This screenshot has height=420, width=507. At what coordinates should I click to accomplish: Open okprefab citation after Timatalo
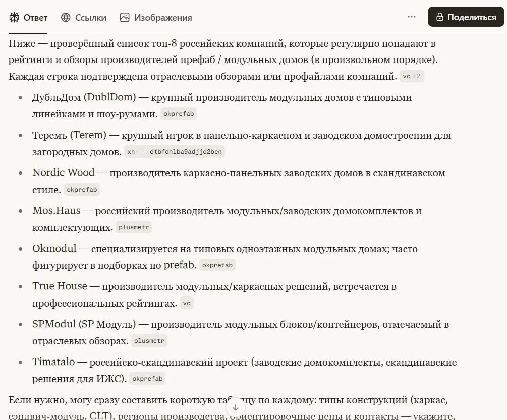tap(147, 379)
